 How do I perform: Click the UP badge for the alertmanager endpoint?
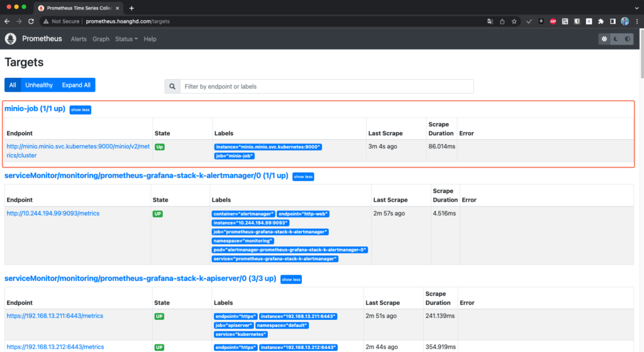(158, 214)
